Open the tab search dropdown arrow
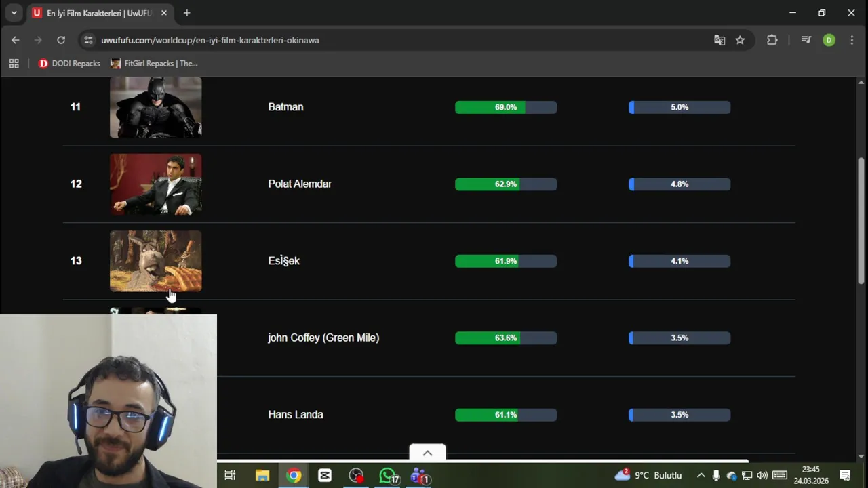868x488 pixels. coord(14,13)
